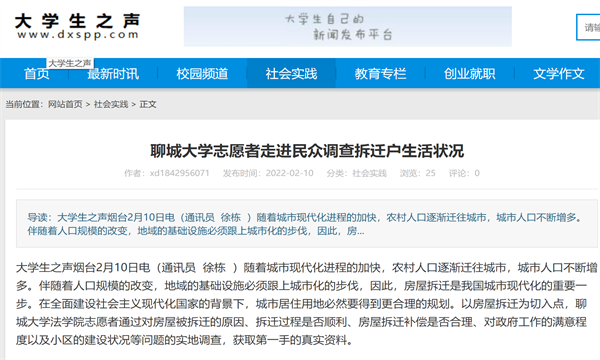Select the 社会实践 navigation tab
The width and height of the screenshot is (600, 360).
click(291, 73)
